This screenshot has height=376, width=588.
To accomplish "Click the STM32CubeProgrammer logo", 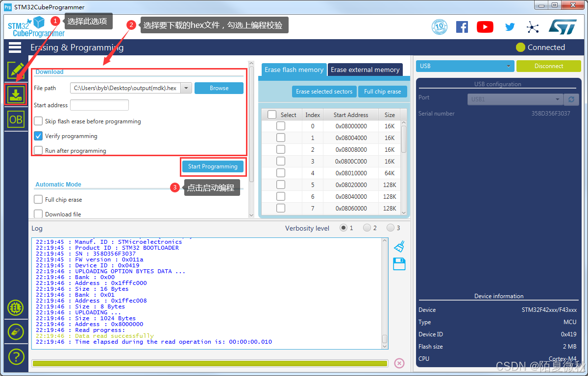I will click(x=36, y=27).
